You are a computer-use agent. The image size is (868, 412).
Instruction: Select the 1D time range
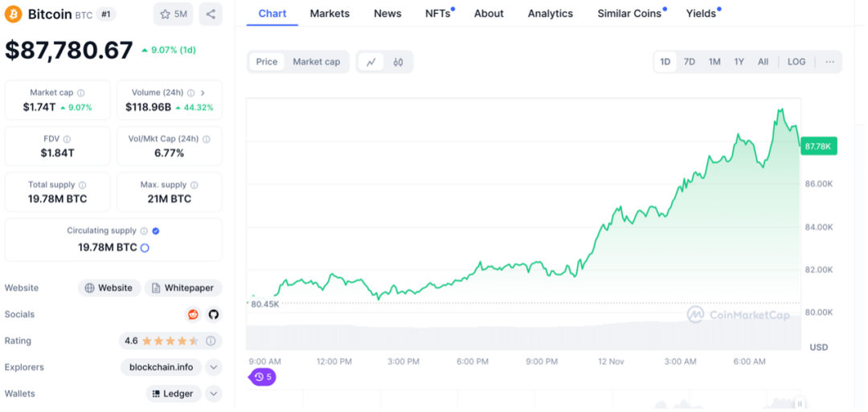[665, 62]
